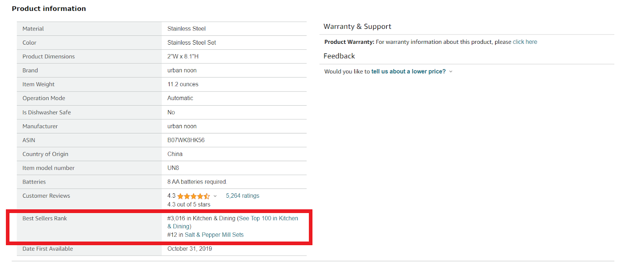Click the Warranty & Support heading

pyautogui.click(x=357, y=27)
